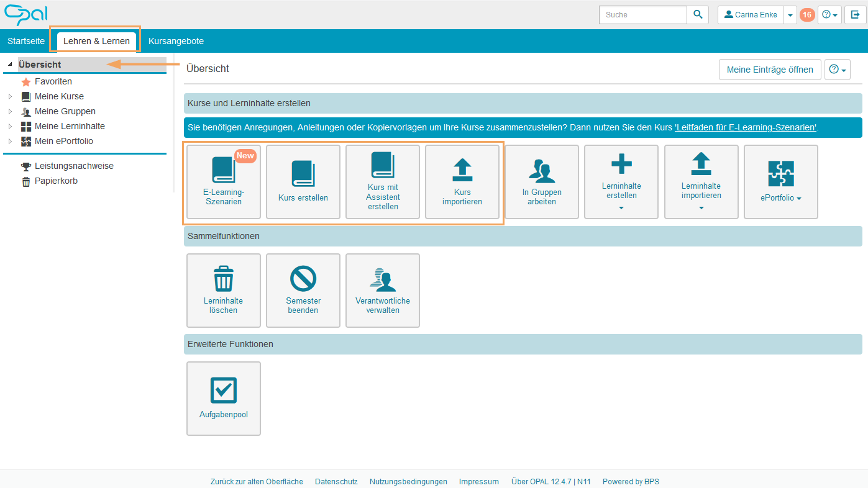The width and height of the screenshot is (868, 488).
Task: Open the Leitfaden für E-Learning-Szenarien link
Action: click(746, 127)
